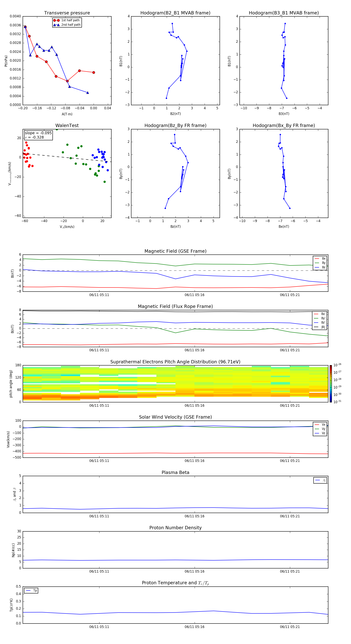The height and width of the screenshot is (644, 351).
Task: Click the 'Hodogram(Bz_By FR frame)' title
Action: (x=175, y=125)
